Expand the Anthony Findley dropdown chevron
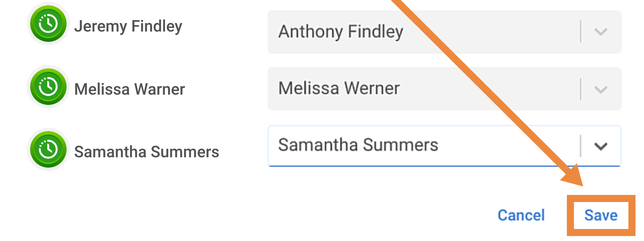The image size is (644, 241). coord(600,32)
